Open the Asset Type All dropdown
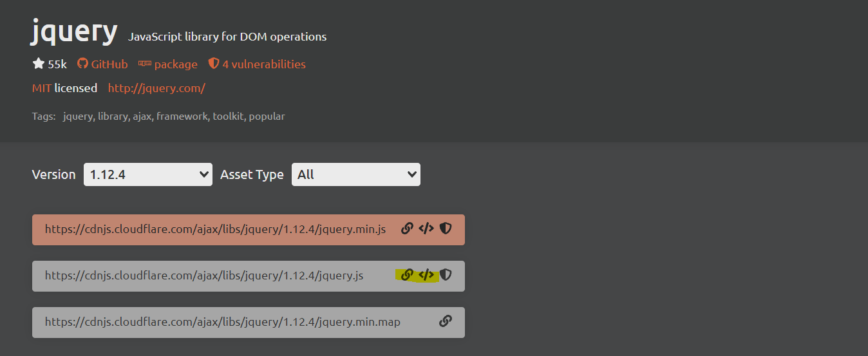868x356 pixels. point(356,174)
